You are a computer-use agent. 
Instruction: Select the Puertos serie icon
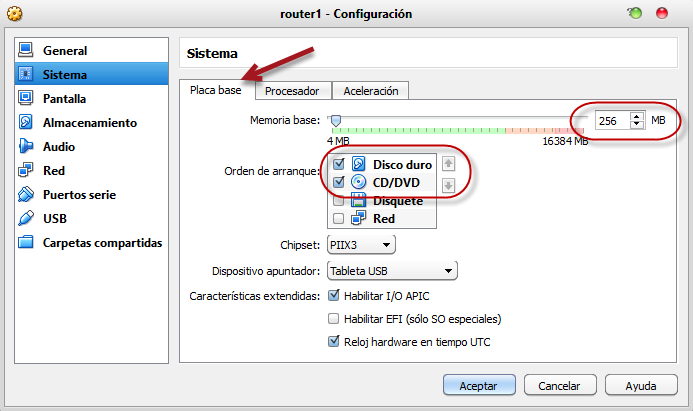click(x=27, y=194)
